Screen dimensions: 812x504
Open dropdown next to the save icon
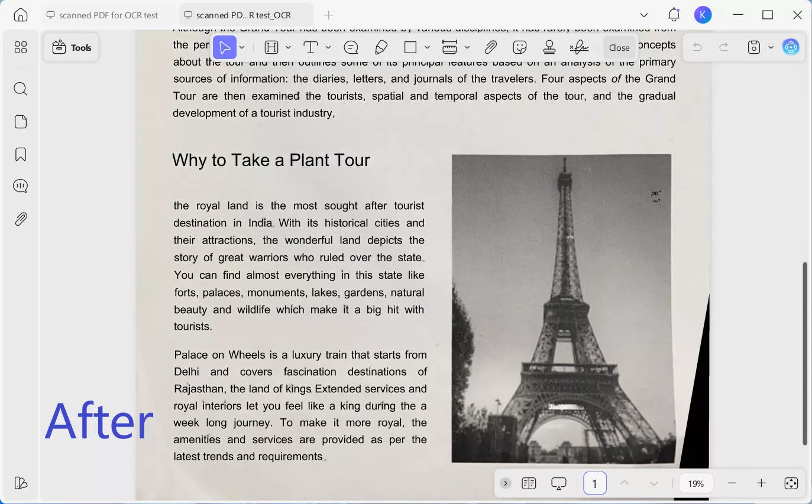(771, 47)
